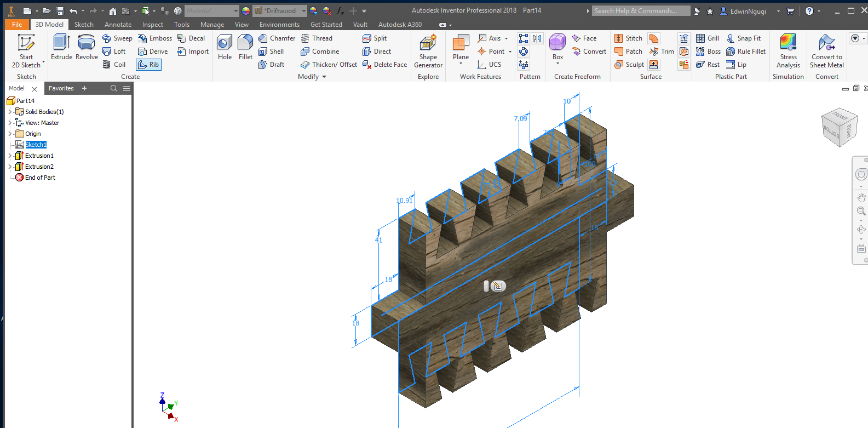Expand the Extrusion2 tree node
This screenshot has width=868, height=428.
point(10,167)
